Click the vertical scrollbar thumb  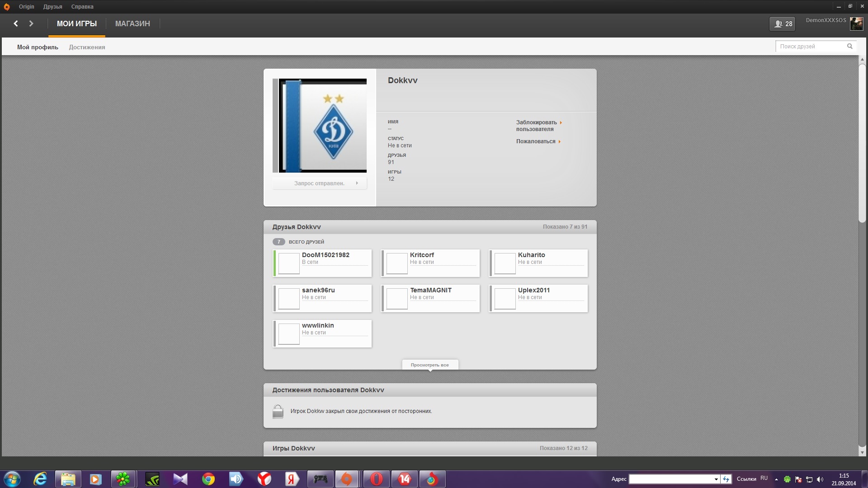pos(862,142)
